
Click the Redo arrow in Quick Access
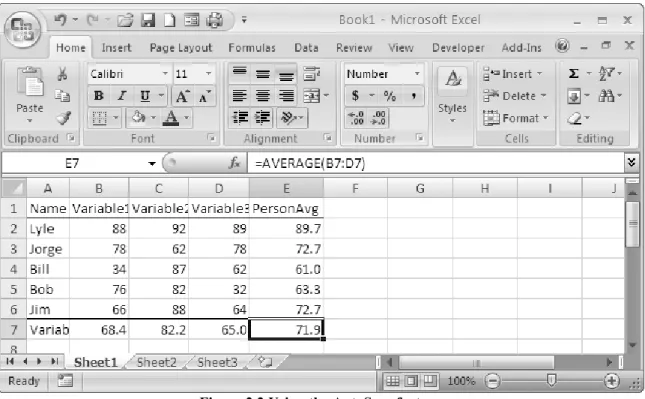(92, 19)
